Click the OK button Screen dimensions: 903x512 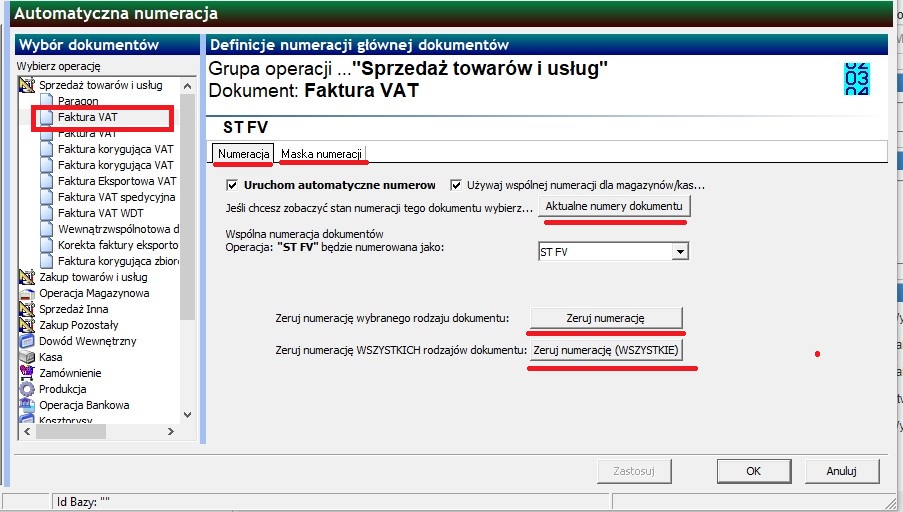click(x=753, y=471)
